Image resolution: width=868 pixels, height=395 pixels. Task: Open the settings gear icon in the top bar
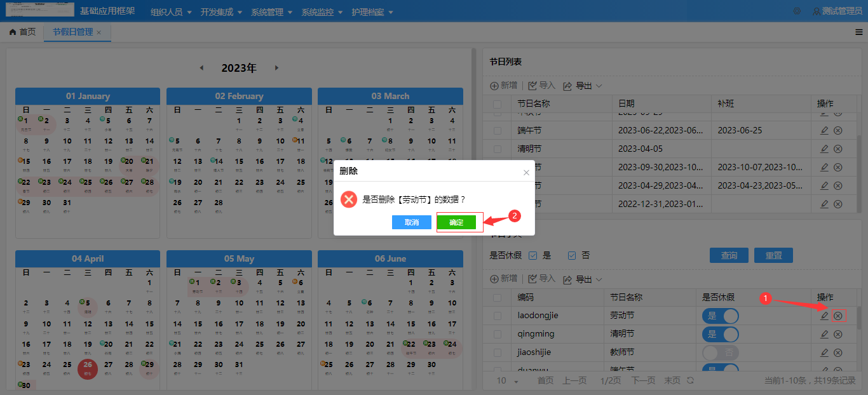[797, 10]
